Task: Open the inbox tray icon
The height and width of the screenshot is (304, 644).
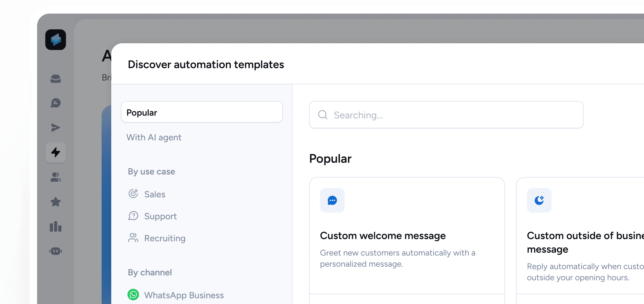Action: 56,79
